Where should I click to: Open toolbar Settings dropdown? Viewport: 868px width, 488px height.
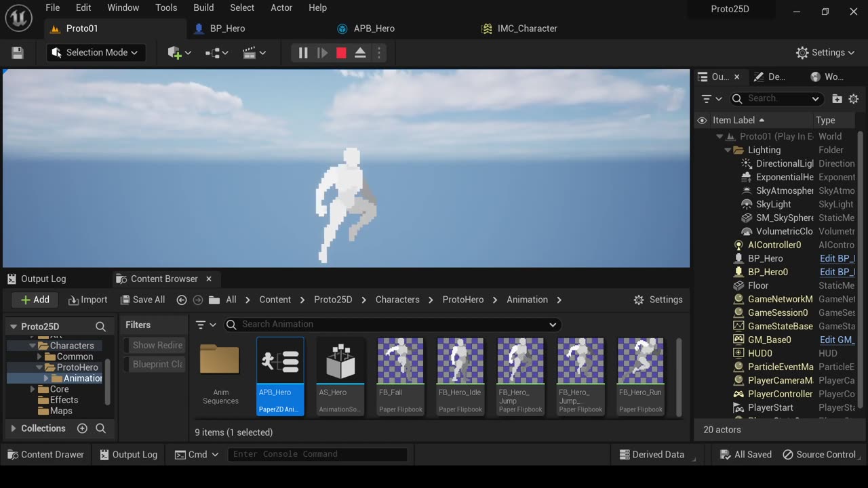point(825,53)
